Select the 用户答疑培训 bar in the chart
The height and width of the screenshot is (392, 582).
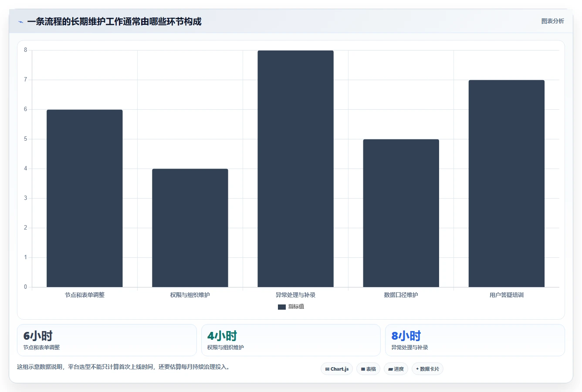pos(506,183)
